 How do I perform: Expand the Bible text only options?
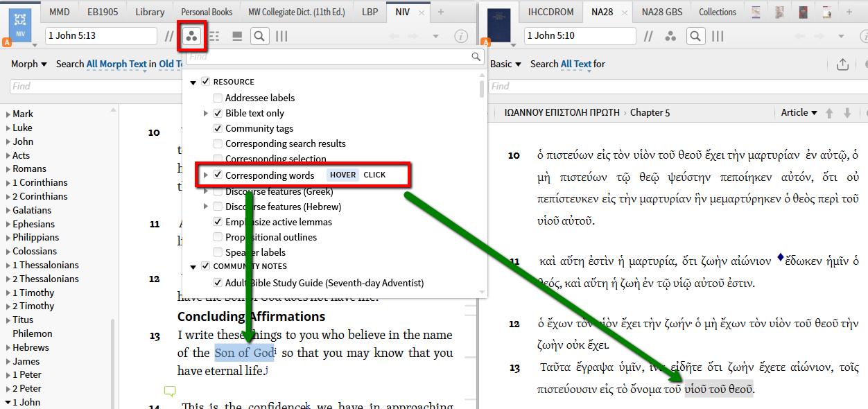(206, 113)
